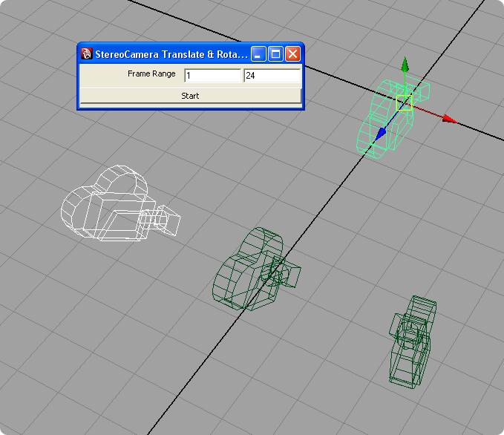Click the Frame Range start field containing 1

tap(212, 76)
